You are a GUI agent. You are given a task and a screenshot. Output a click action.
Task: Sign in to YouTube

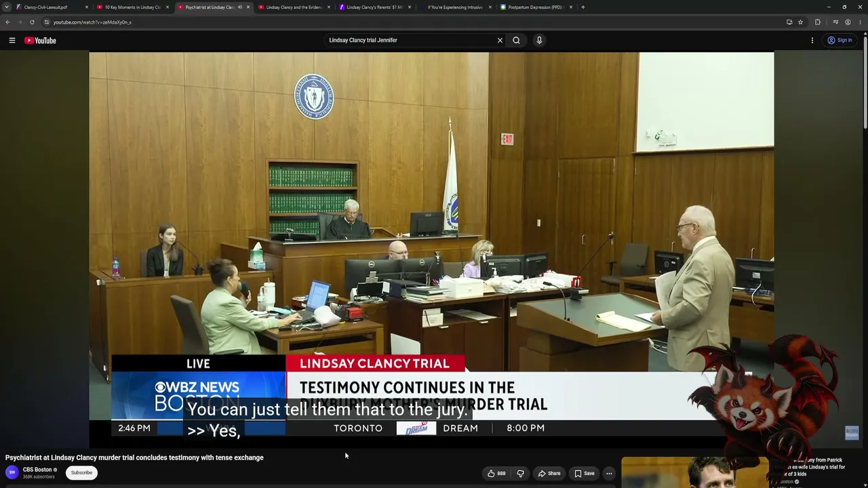pos(840,41)
